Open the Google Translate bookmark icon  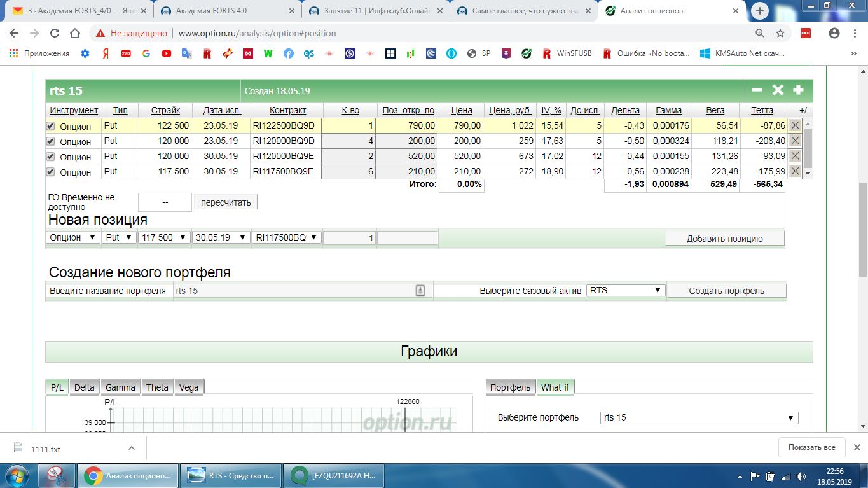[187, 53]
